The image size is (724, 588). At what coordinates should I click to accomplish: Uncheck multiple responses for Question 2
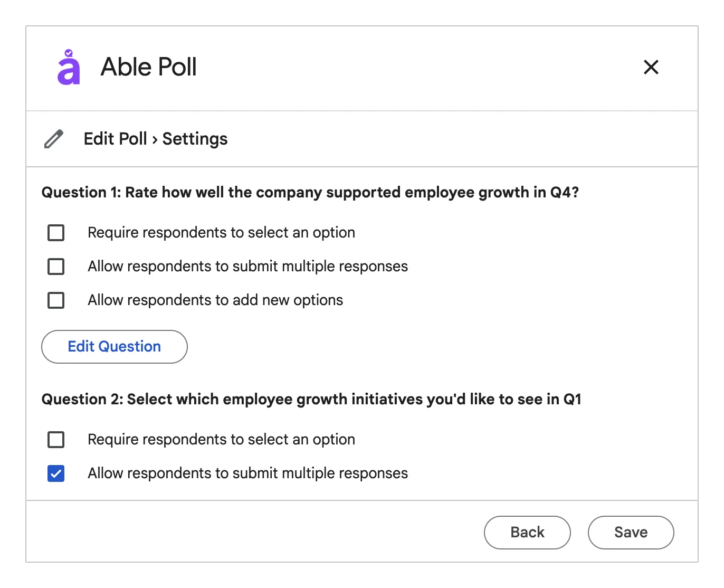(55, 473)
